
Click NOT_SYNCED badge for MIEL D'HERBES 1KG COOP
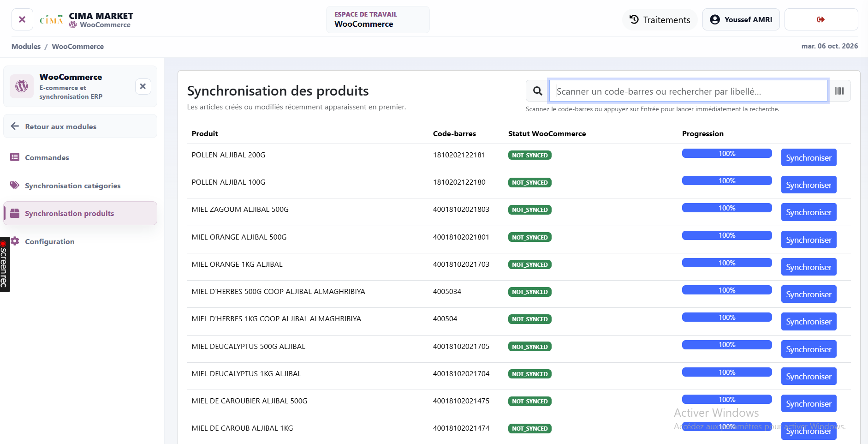(530, 319)
